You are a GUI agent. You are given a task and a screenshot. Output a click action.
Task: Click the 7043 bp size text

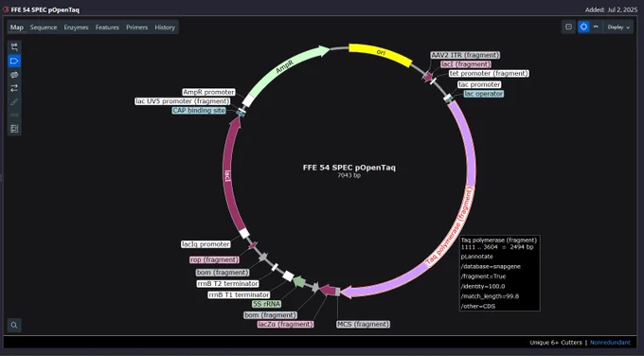tap(349, 175)
